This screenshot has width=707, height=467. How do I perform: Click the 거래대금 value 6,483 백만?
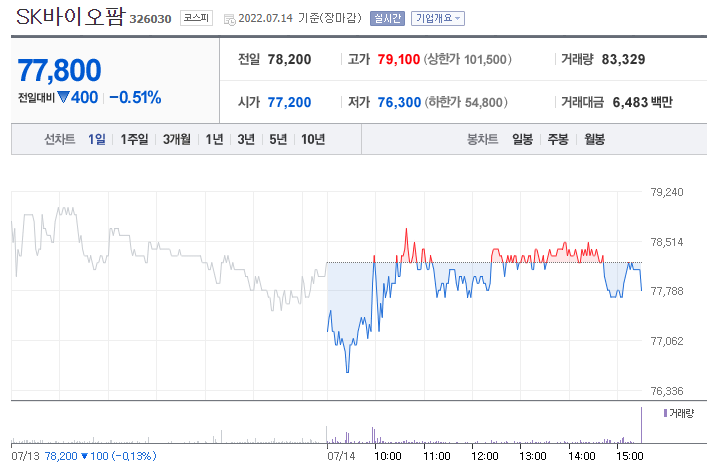coord(642,102)
